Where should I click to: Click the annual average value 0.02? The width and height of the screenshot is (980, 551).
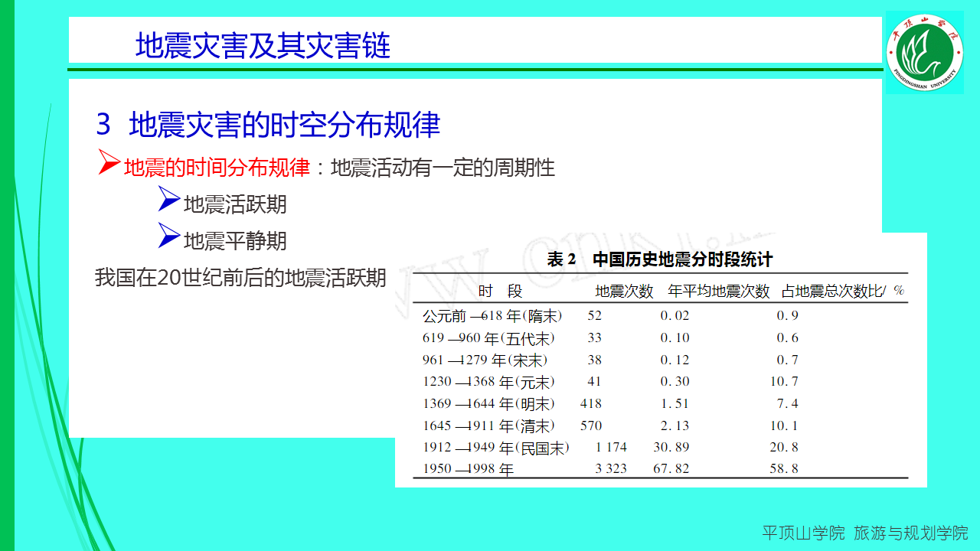coord(675,315)
